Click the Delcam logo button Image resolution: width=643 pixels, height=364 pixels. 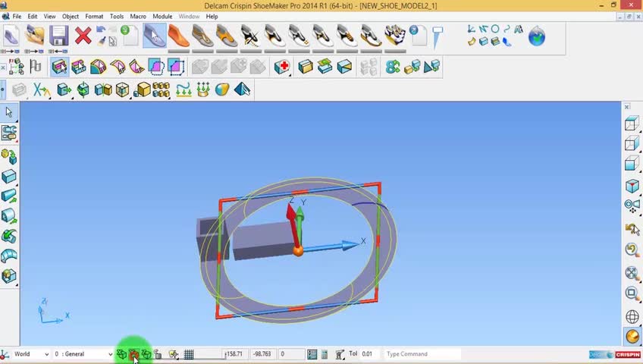tap(601, 355)
